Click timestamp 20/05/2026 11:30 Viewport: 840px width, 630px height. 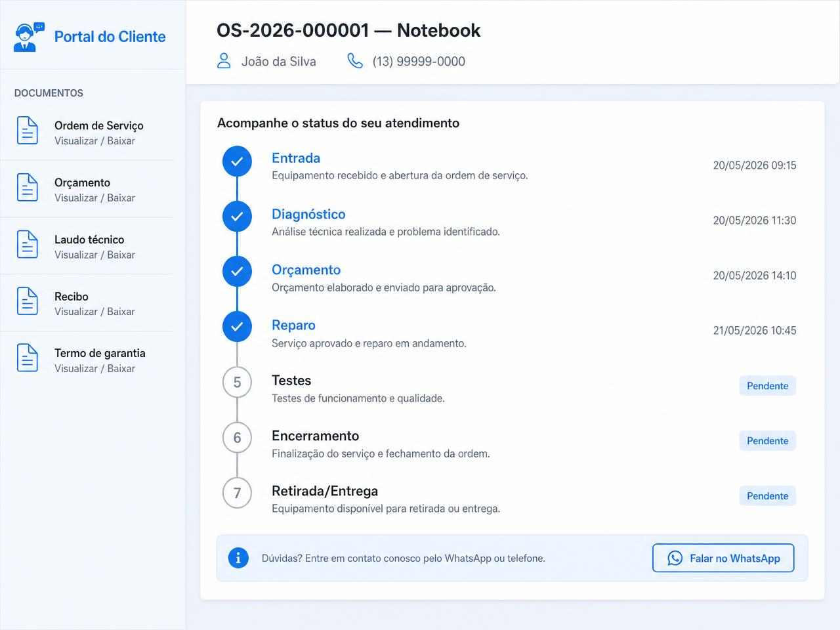point(755,220)
